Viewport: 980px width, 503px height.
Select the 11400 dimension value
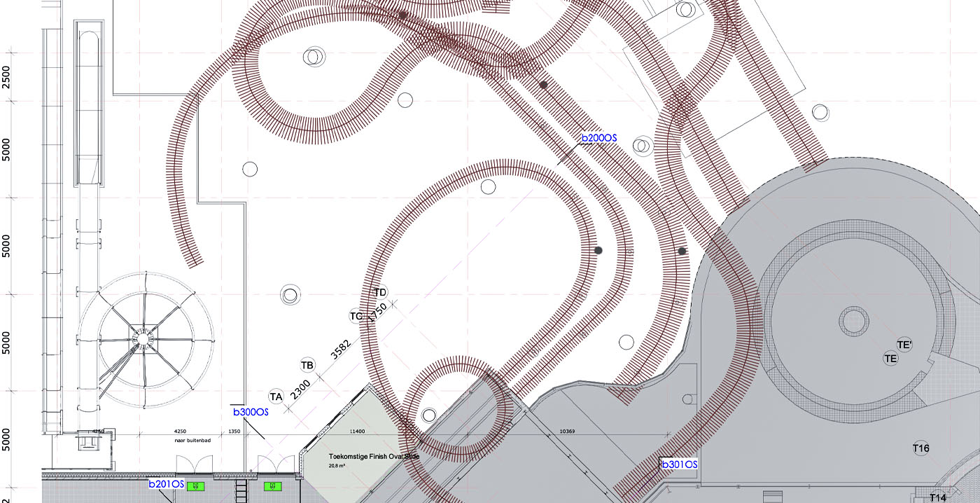[358, 432]
